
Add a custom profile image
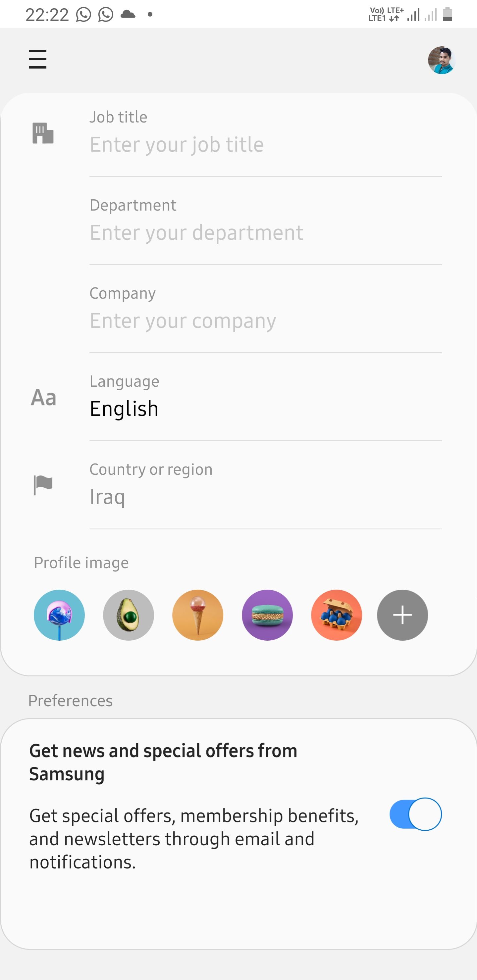click(402, 615)
